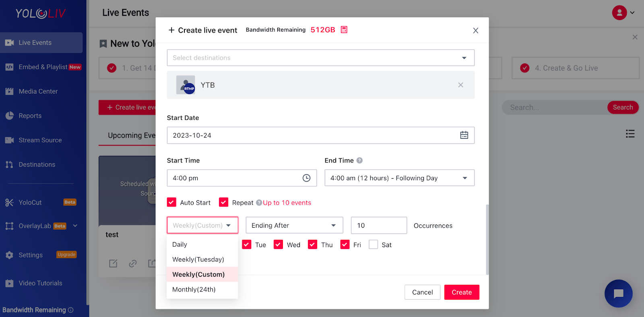Open the chat support bubble

tap(618, 293)
